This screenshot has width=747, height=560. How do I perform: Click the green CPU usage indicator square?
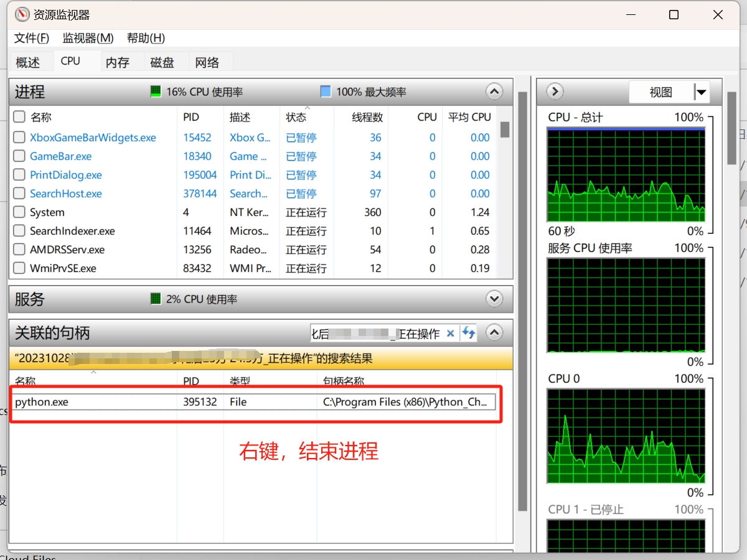click(x=155, y=91)
